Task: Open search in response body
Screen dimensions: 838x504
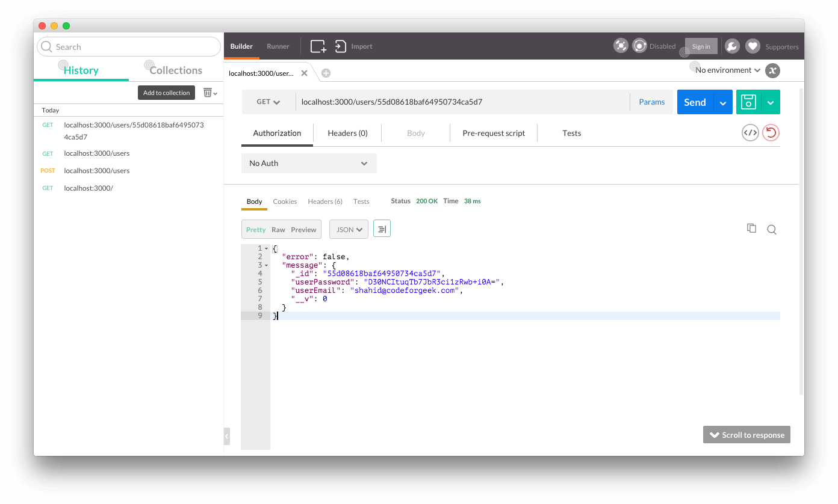Action: pyautogui.click(x=771, y=229)
